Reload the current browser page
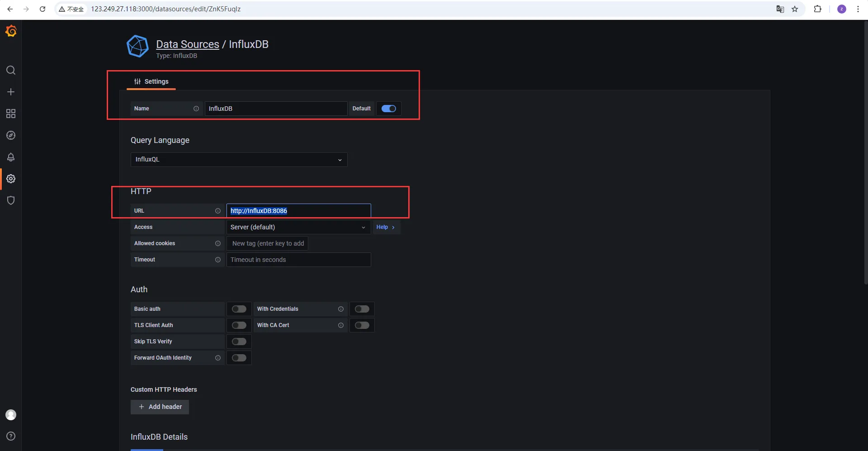 pyautogui.click(x=42, y=9)
